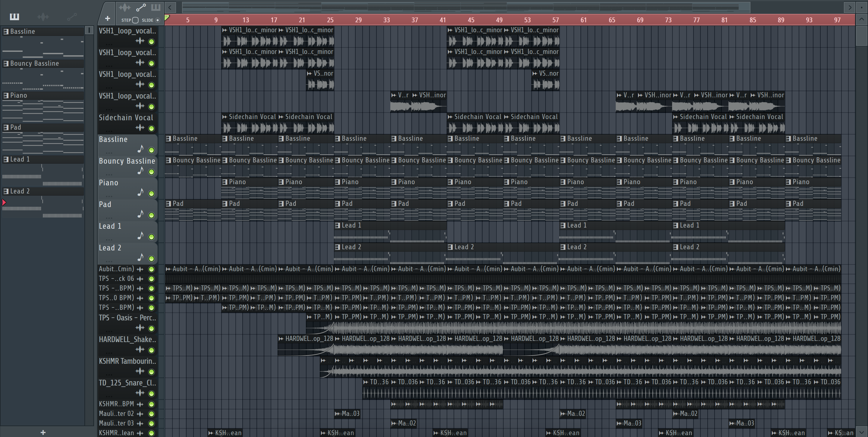Open clip menu of Ma..03 clip at bar 25
The width and height of the screenshot is (868, 437).
(x=337, y=414)
